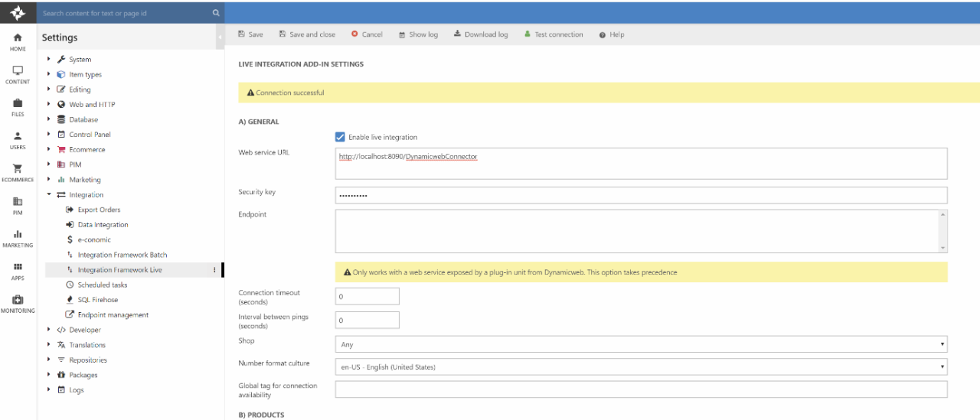This screenshot has width=980, height=420.
Task: Click the Save and close button
Action: coord(307,34)
